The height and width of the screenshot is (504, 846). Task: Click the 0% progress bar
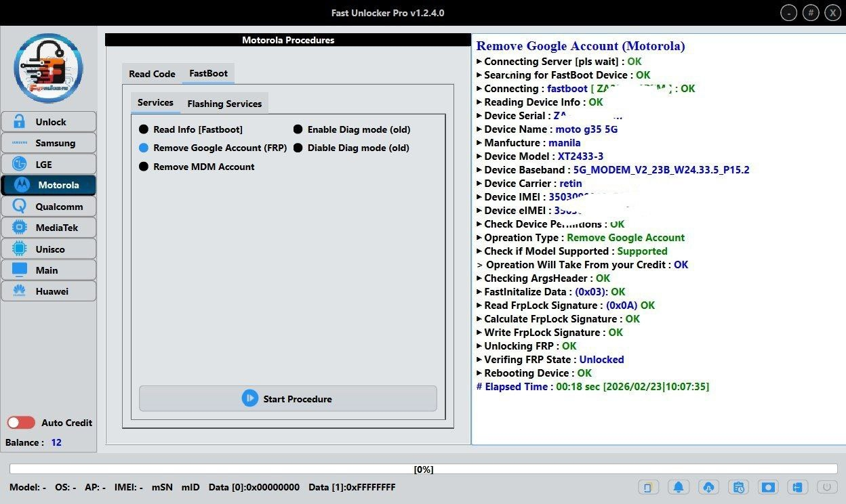[x=423, y=469]
